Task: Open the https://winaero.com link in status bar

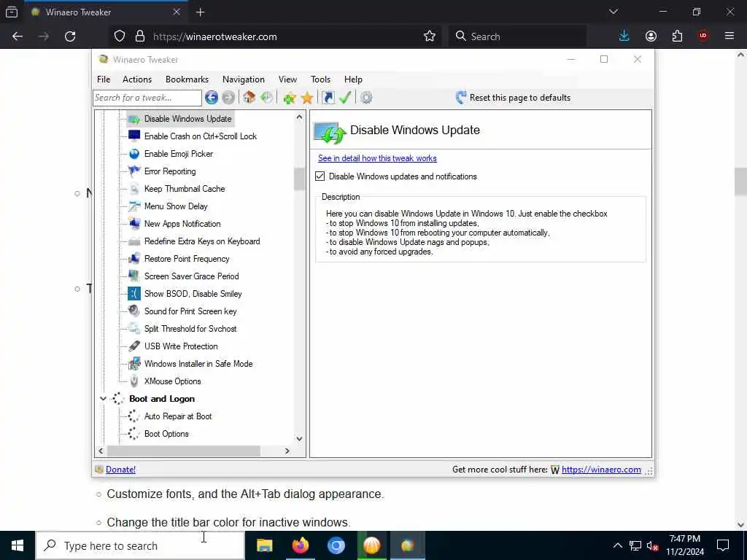Action: pyautogui.click(x=601, y=470)
